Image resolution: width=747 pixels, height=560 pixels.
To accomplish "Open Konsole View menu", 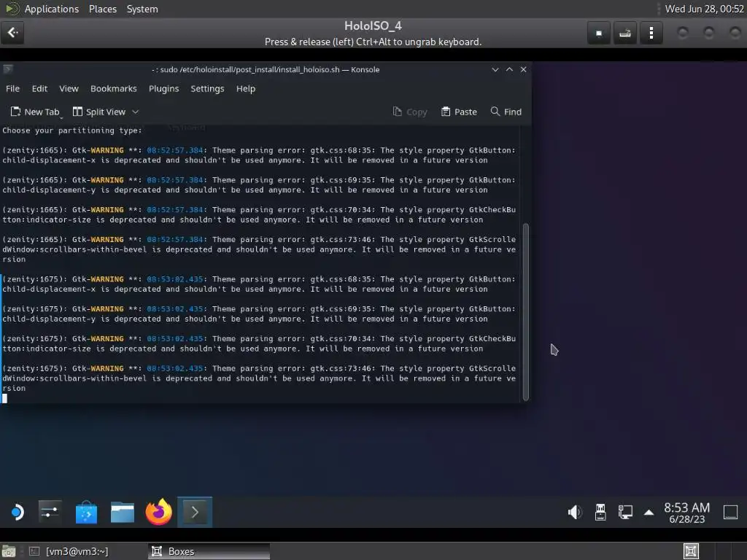I will point(69,88).
